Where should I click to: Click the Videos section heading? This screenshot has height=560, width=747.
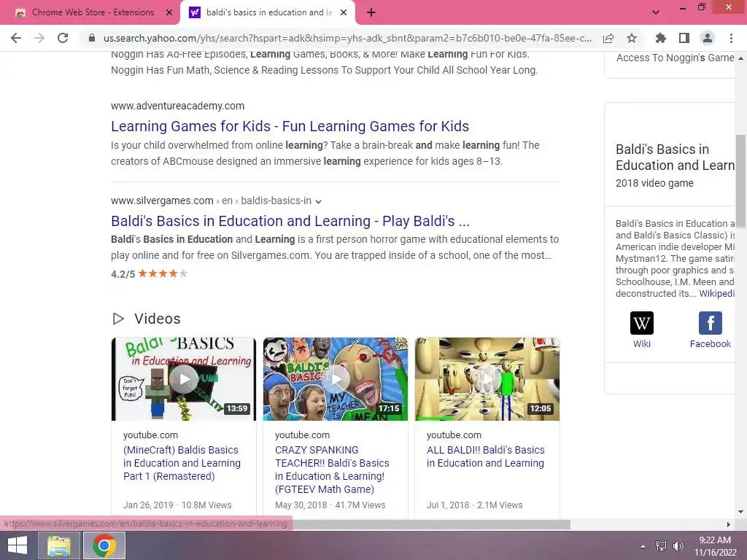[x=158, y=319]
